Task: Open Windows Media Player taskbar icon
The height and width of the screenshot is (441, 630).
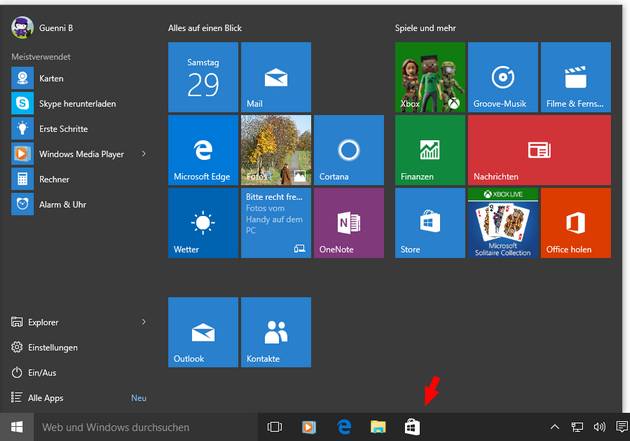Action: (309, 427)
